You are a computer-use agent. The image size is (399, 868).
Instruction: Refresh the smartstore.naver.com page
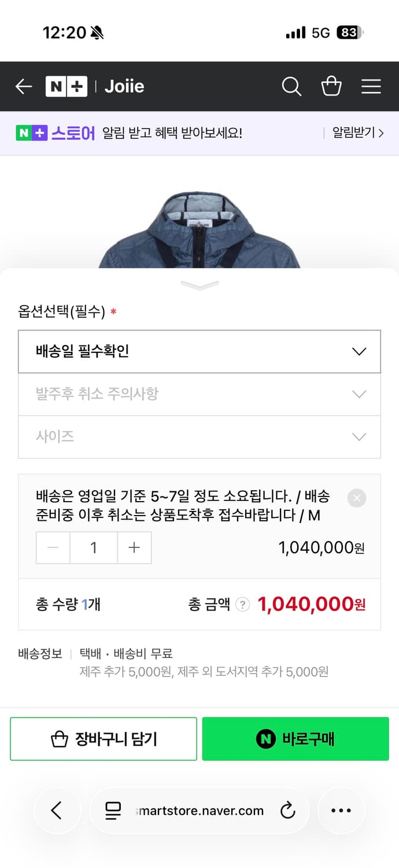287,810
